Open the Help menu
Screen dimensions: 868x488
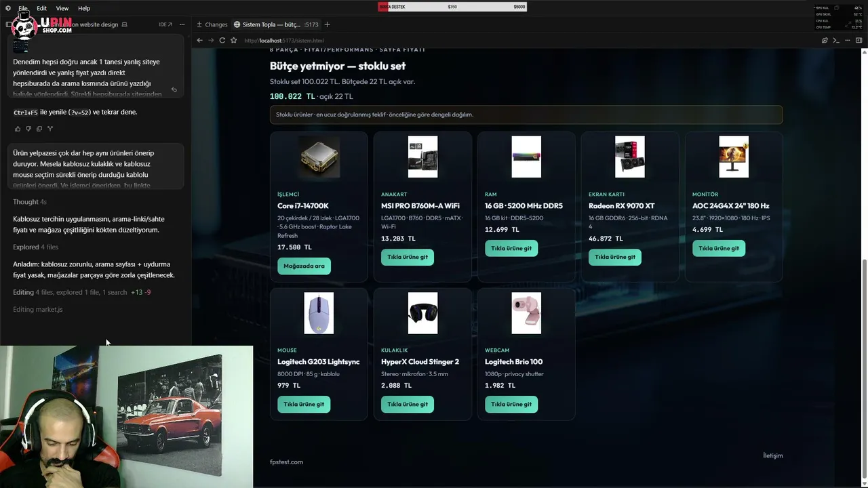pos(84,8)
